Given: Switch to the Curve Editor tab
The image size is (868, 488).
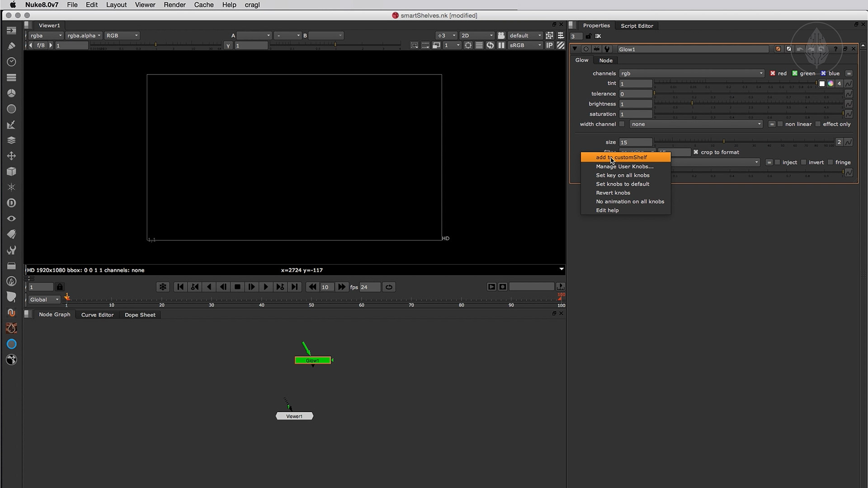Looking at the screenshot, I should pyautogui.click(x=97, y=315).
